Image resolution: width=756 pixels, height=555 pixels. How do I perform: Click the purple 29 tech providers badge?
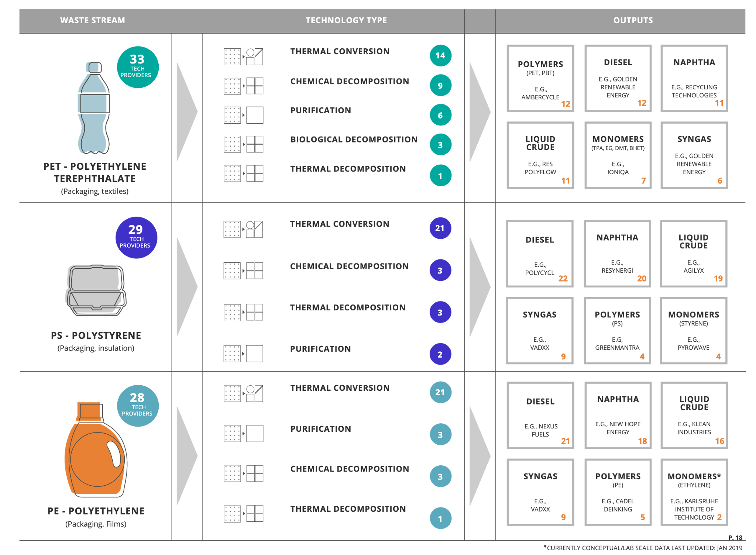pyautogui.click(x=136, y=238)
